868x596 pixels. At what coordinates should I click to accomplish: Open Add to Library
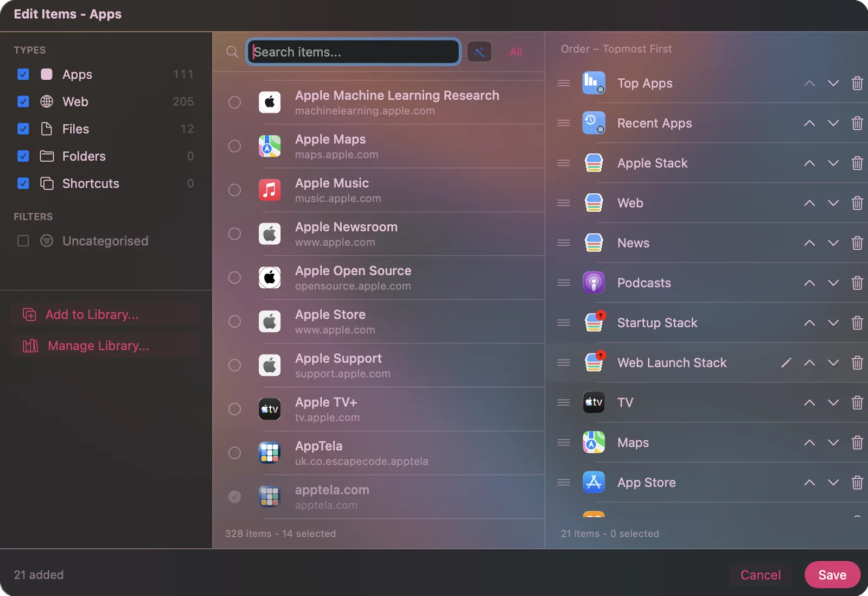tap(105, 314)
